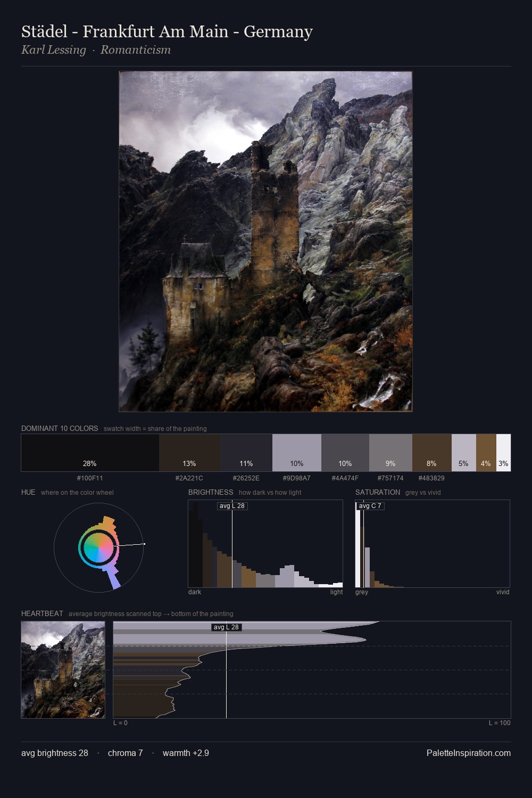This screenshot has width=532, height=798.
Task: Click the L = 100 axis label
Action: pos(500,723)
